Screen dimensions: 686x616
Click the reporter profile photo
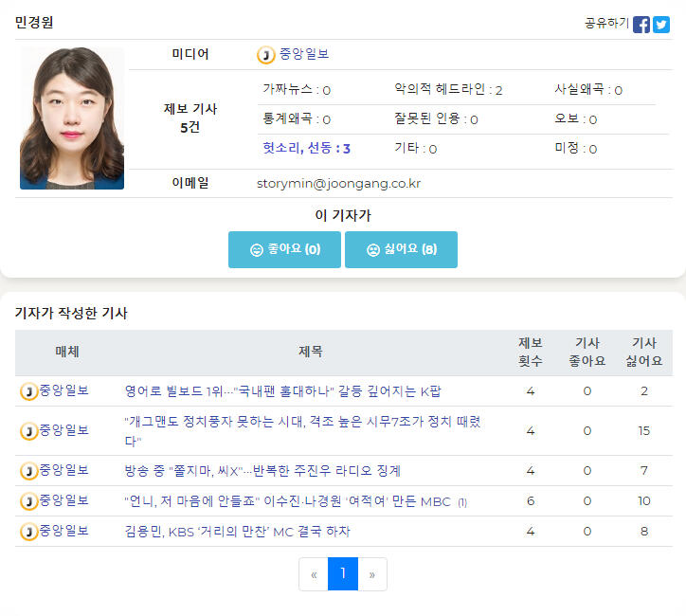[72, 118]
